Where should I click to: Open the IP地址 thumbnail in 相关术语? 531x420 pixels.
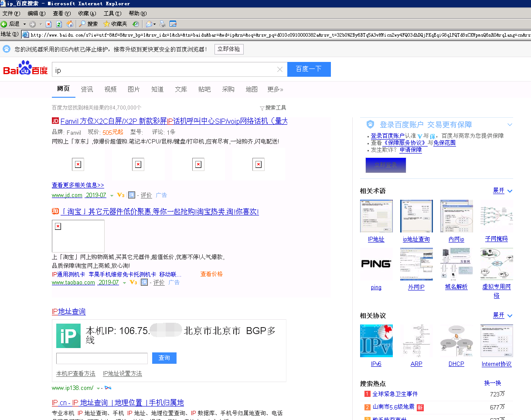tap(376, 217)
